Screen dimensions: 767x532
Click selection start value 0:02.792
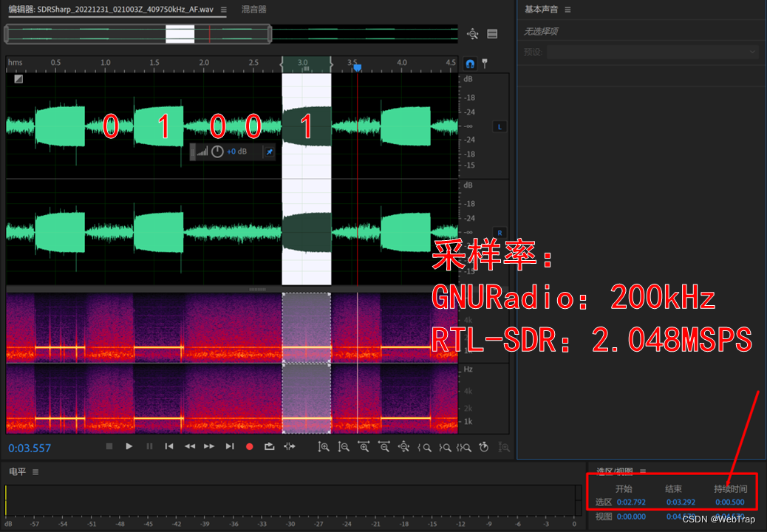pos(631,502)
